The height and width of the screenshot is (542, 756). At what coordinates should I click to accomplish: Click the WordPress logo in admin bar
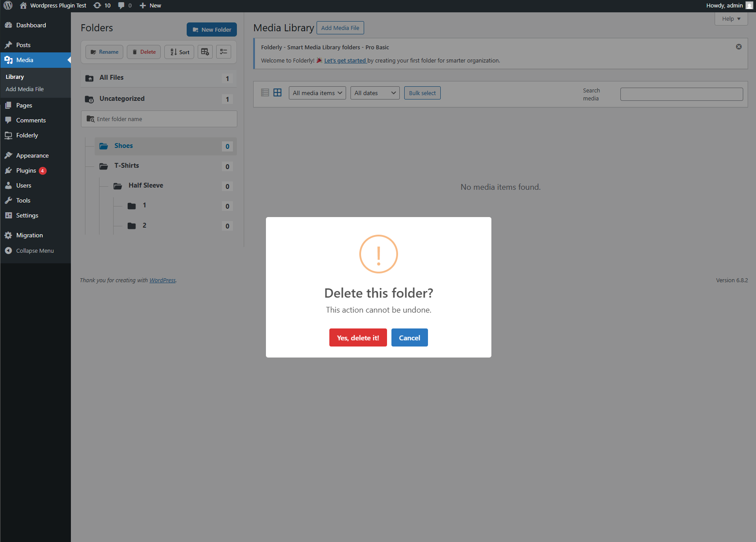(x=8, y=6)
